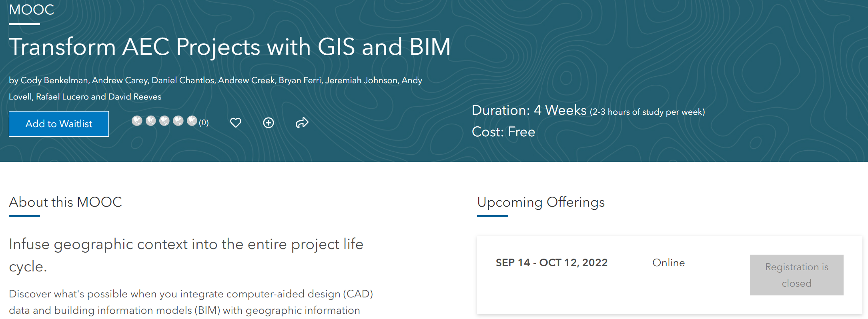Viewport: 868px width, 319px height.
Task: Switch to the Upcoming Offerings heading
Action: (540, 203)
